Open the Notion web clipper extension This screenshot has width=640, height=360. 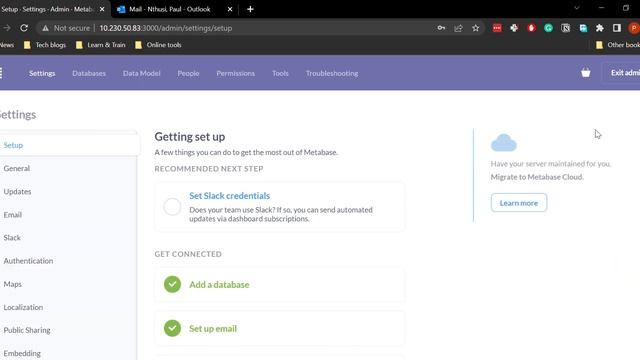click(x=565, y=28)
